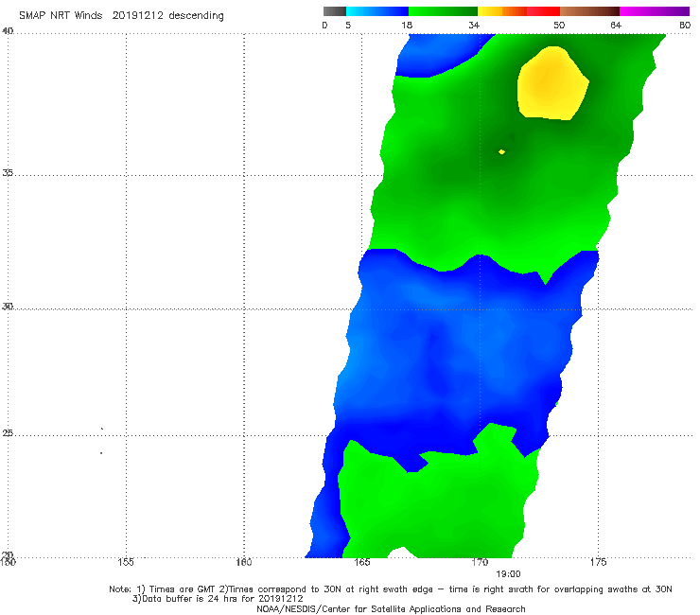Click the gray segment of the color bar

click(335, 11)
